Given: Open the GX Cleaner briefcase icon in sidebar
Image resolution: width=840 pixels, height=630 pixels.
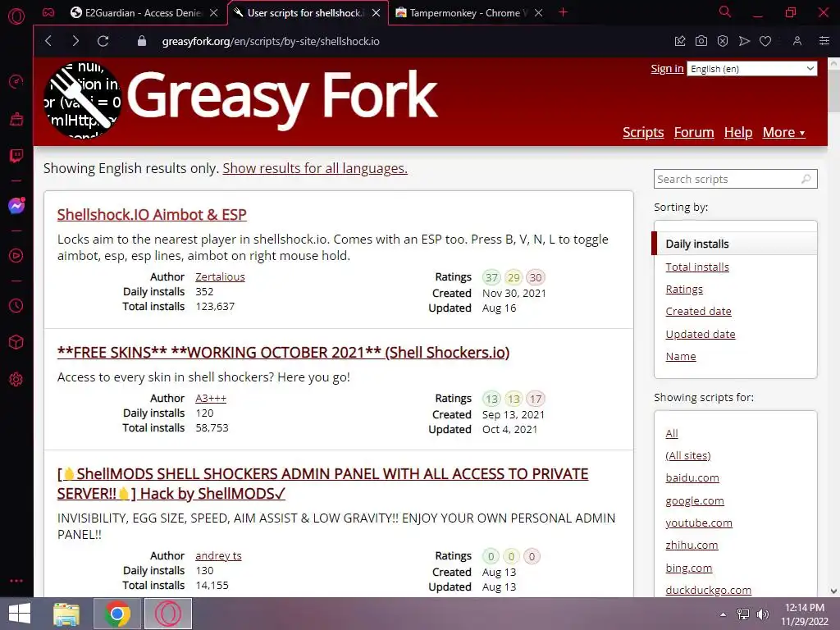Looking at the screenshot, I should (16, 119).
